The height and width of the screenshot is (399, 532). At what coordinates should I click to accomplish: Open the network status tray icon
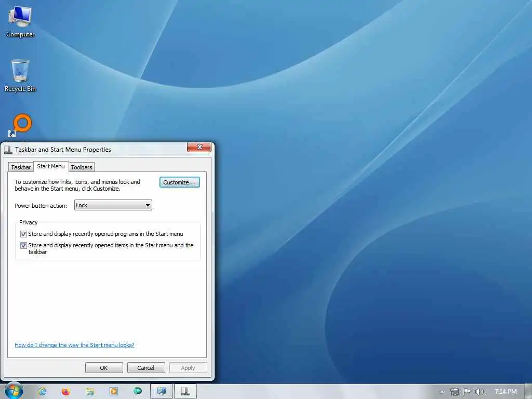[454, 392]
